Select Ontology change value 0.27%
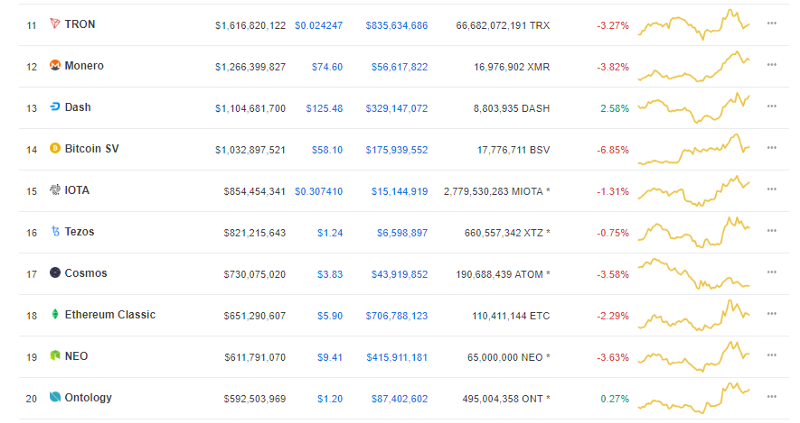The image size is (800, 423). [x=615, y=399]
